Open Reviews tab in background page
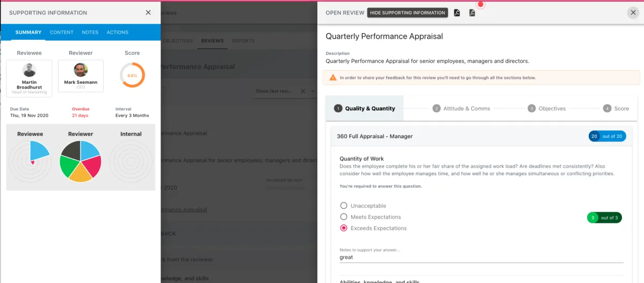The height and width of the screenshot is (283, 644). (x=213, y=41)
